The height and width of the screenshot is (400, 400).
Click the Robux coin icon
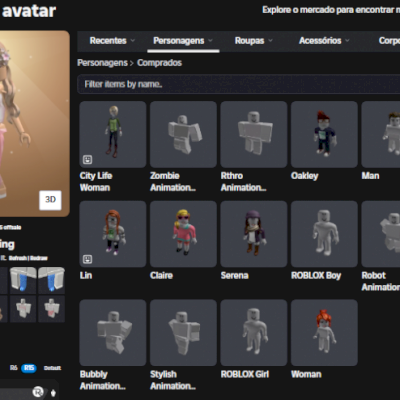coord(38,392)
